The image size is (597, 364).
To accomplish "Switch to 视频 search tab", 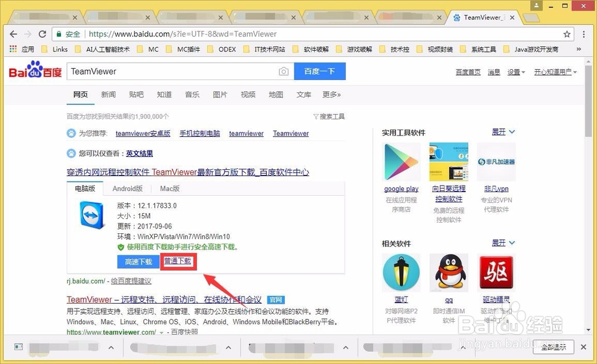I will 248,94.
